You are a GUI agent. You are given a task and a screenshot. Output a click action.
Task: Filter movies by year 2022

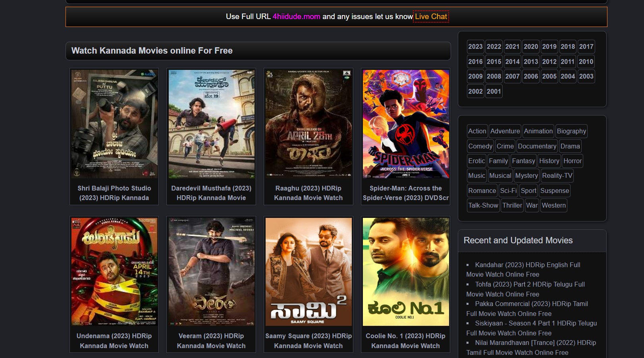[494, 46]
